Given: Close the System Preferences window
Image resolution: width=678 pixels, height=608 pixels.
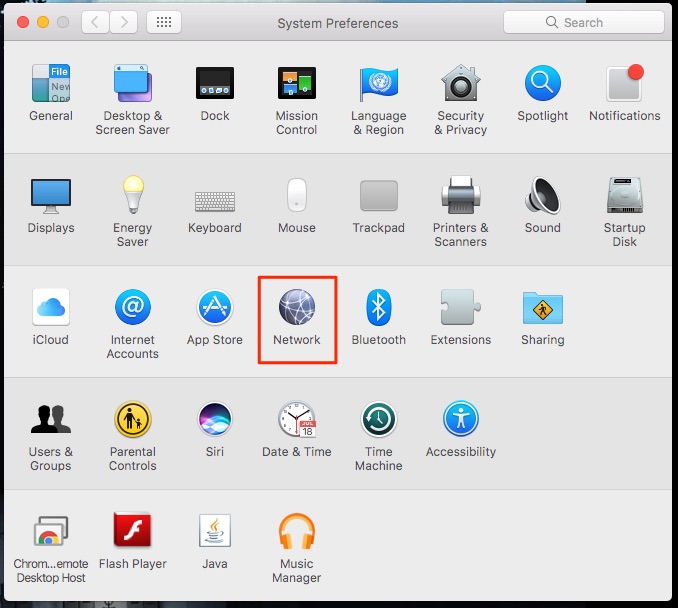Looking at the screenshot, I should click(x=23, y=22).
